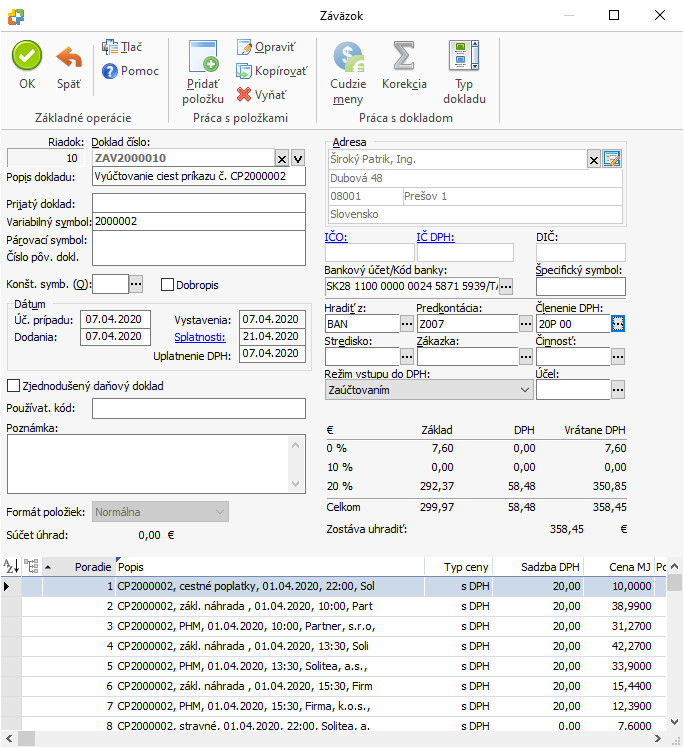Click the green OK checkmark icon
This screenshot has height=748, width=684.
click(27, 57)
